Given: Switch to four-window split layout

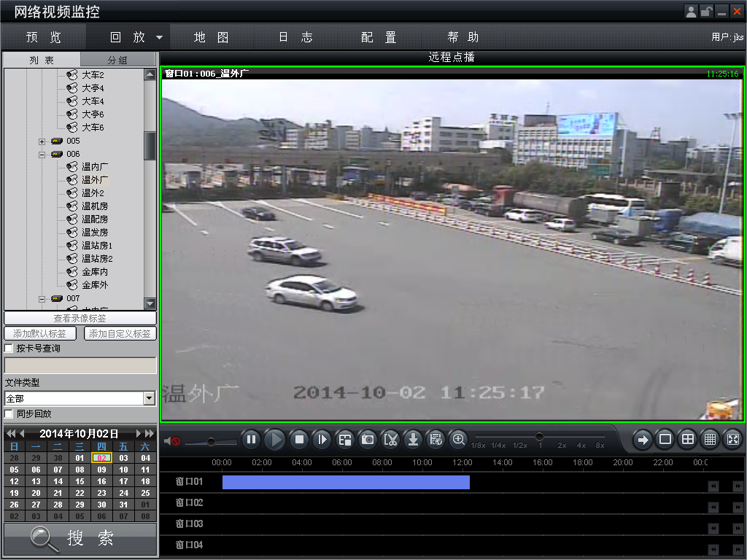Looking at the screenshot, I should click(x=687, y=440).
